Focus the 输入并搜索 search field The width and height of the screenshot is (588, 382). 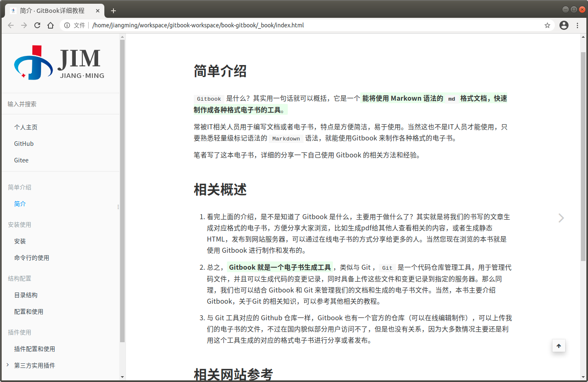pos(60,104)
